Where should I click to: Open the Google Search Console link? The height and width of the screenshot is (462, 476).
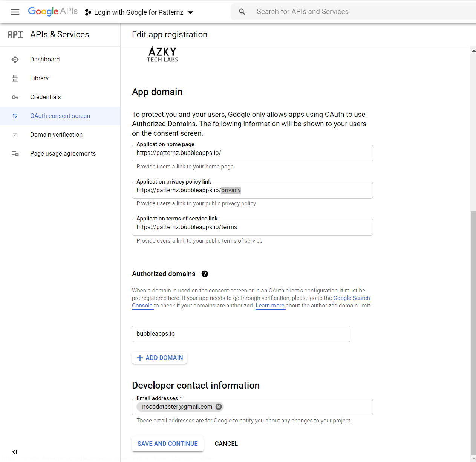tap(351, 298)
